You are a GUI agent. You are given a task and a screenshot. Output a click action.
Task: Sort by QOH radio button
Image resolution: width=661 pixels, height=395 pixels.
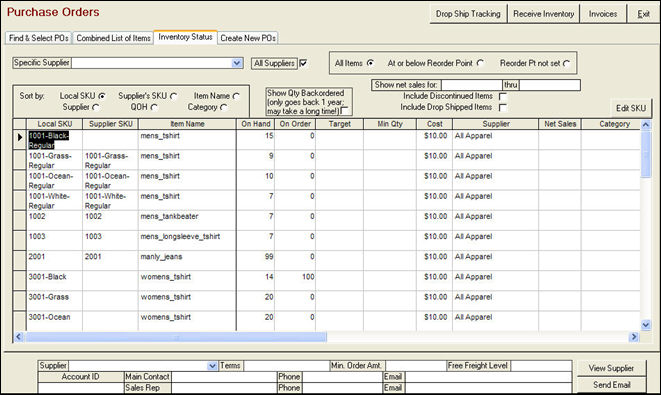154,107
